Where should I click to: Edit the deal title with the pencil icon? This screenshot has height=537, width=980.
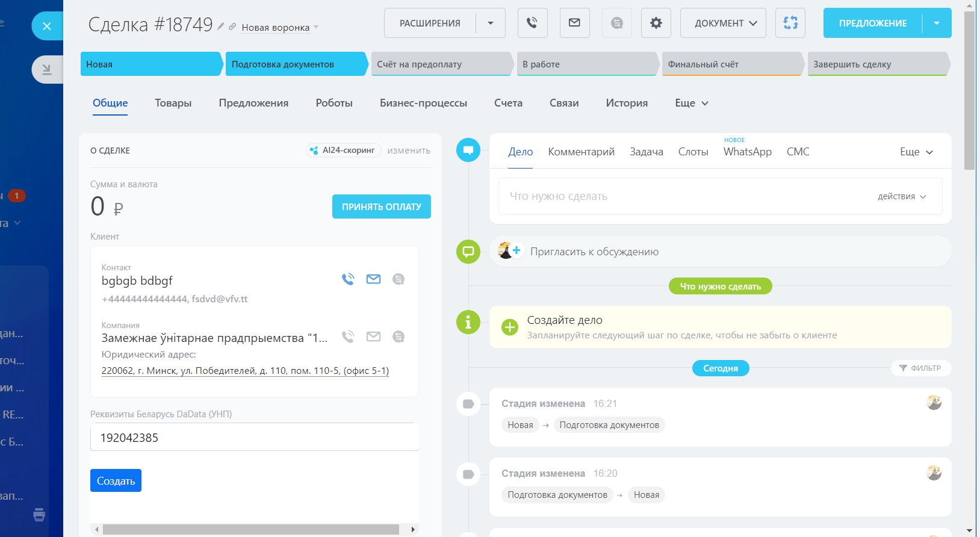(221, 26)
